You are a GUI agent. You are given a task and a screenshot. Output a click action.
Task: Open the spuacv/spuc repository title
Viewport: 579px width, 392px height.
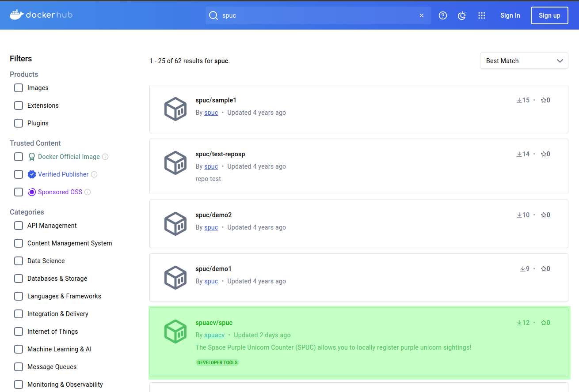tap(214, 323)
